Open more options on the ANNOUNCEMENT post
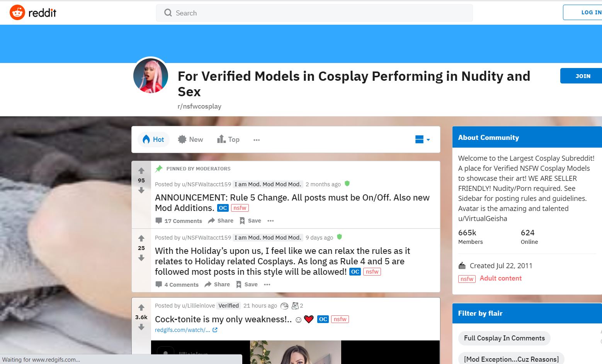The width and height of the screenshot is (602, 364). [x=270, y=221]
